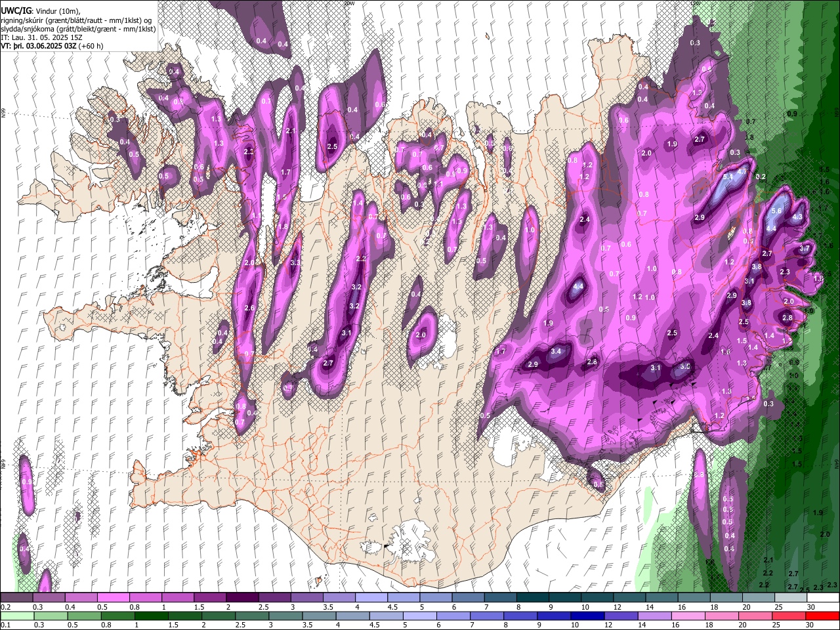Select the bright red rain swatch for 30

point(822,616)
